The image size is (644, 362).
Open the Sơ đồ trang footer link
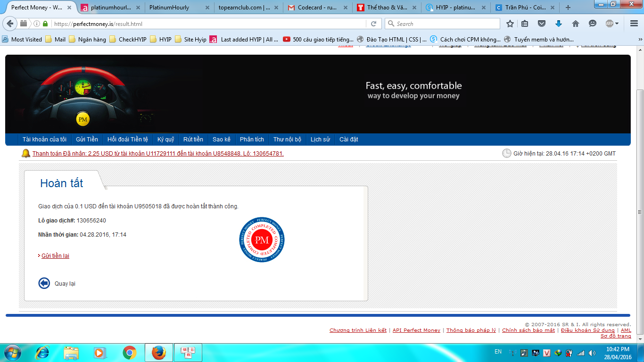[616, 336]
